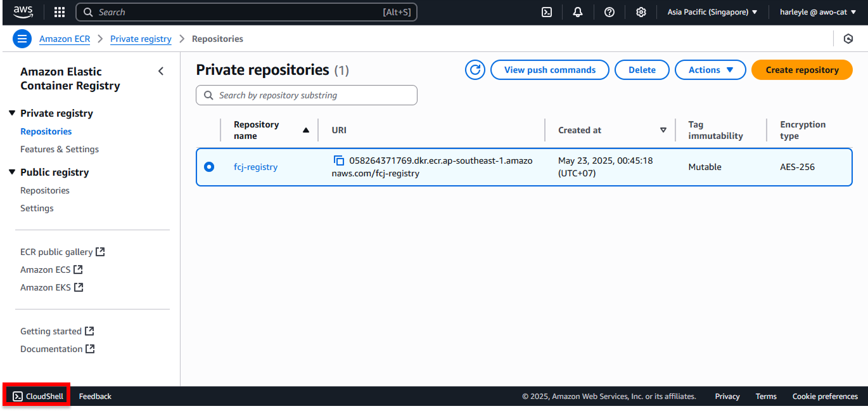Open CloudShell in the footer
Image resolution: width=868 pixels, height=411 pixels.
point(38,396)
